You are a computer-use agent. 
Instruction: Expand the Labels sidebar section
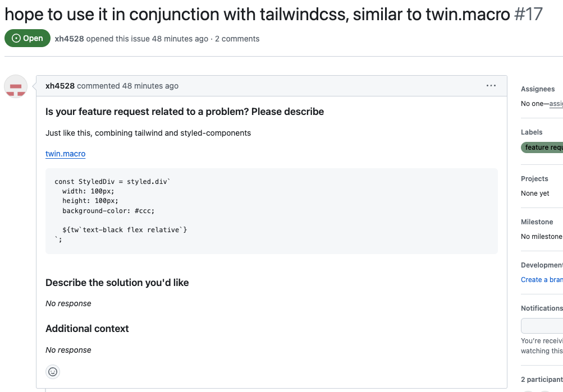[532, 132]
